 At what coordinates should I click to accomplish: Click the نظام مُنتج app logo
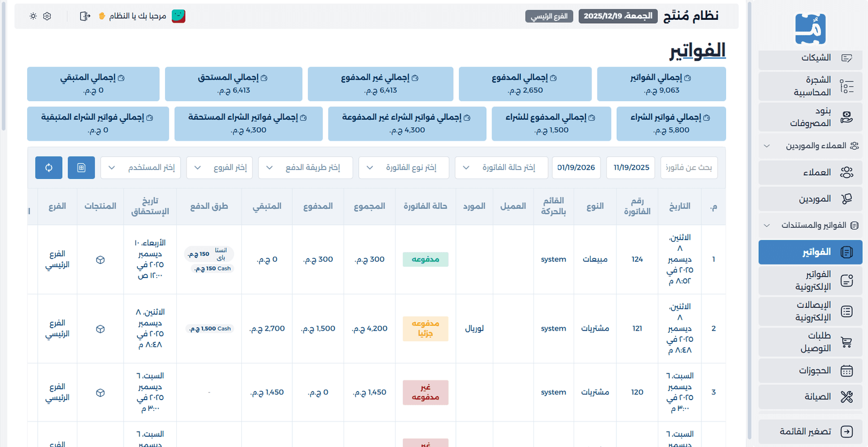tap(810, 27)
